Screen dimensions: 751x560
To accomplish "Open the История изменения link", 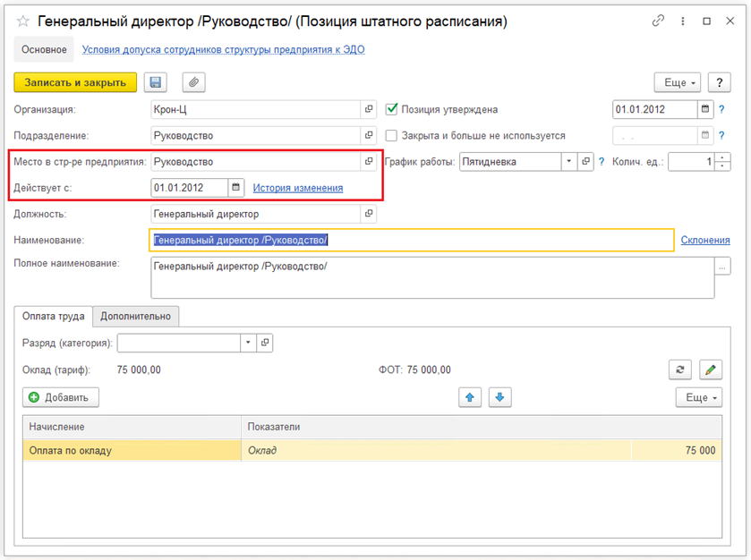I will click(298, 188).
